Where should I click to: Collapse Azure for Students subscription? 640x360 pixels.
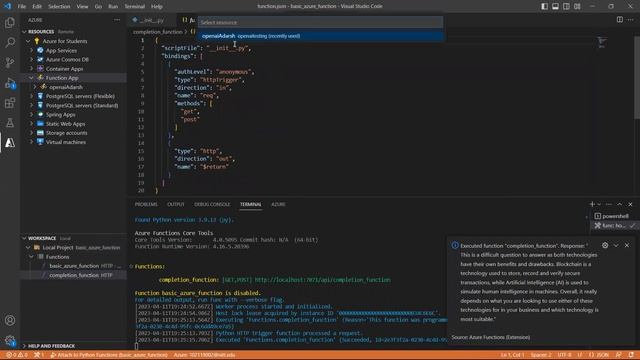[x=28, y=41]
